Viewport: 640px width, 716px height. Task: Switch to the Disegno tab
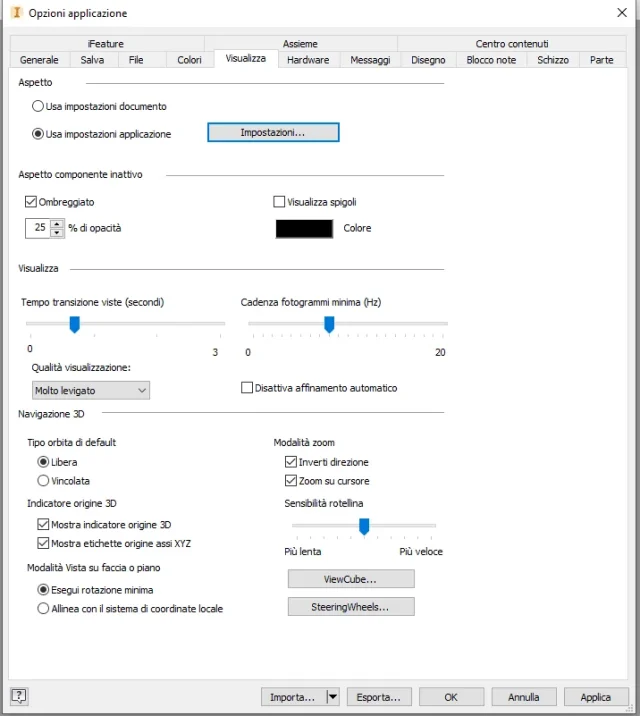coord(428,60)
